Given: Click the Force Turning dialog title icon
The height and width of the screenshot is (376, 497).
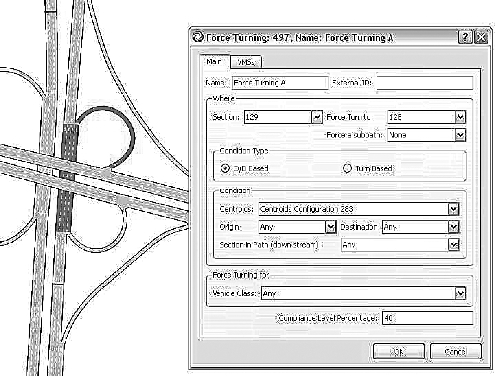Looking at the screenshot, I should 198,37.
